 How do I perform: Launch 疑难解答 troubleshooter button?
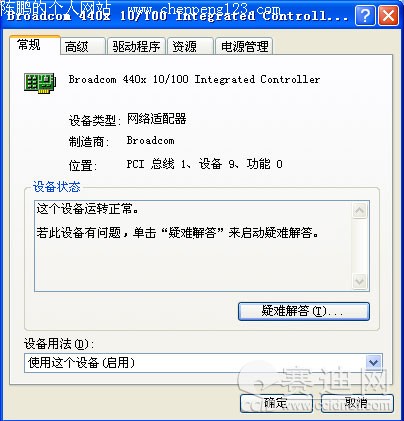[x=304, y=311]
